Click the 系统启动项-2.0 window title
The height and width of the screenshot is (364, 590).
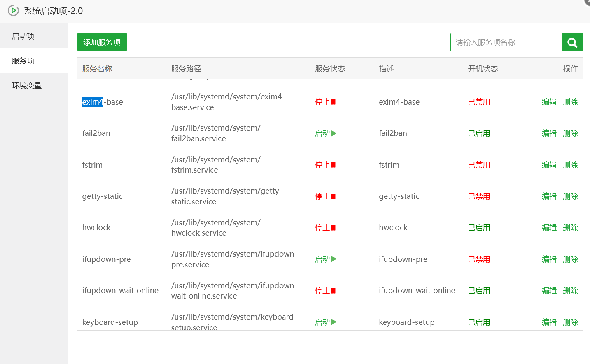tap(53, 11)
